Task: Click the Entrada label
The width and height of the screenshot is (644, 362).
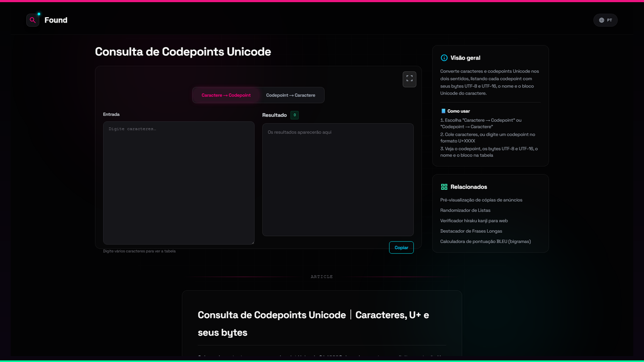Action: coord(111,114)
